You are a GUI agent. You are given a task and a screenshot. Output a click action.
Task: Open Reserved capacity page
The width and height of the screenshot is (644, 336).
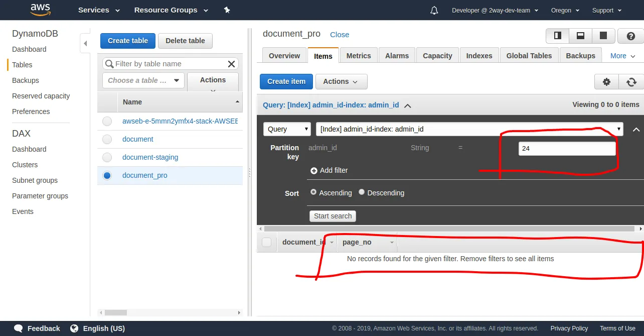(x=41, y=96)
